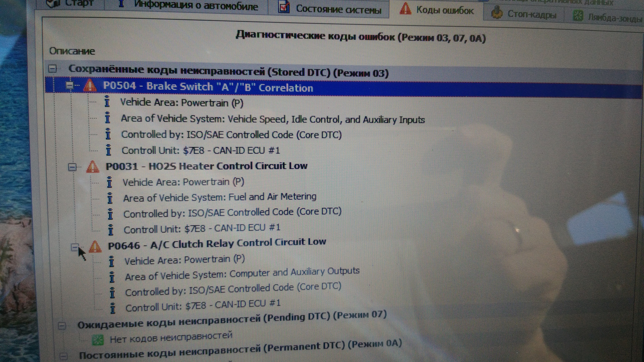Click info icon of P0504 Controll Unit row
The image size is (644, 362).
[x=108, y=150]
